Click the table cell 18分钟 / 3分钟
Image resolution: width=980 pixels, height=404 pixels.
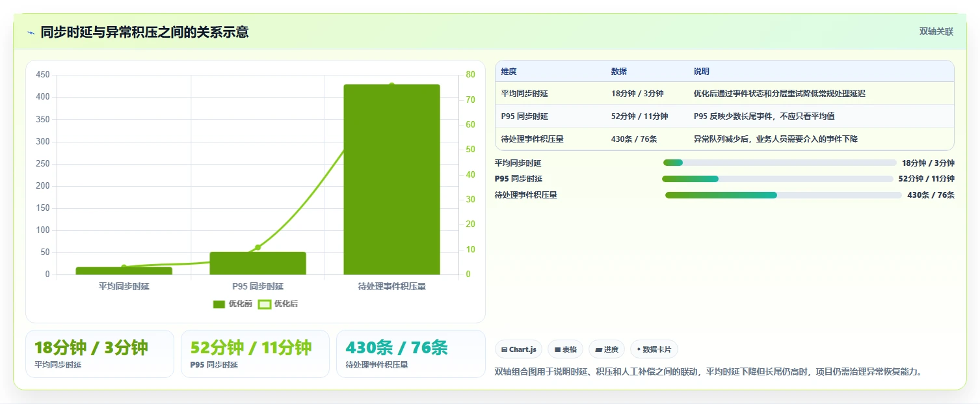(637, 94)
